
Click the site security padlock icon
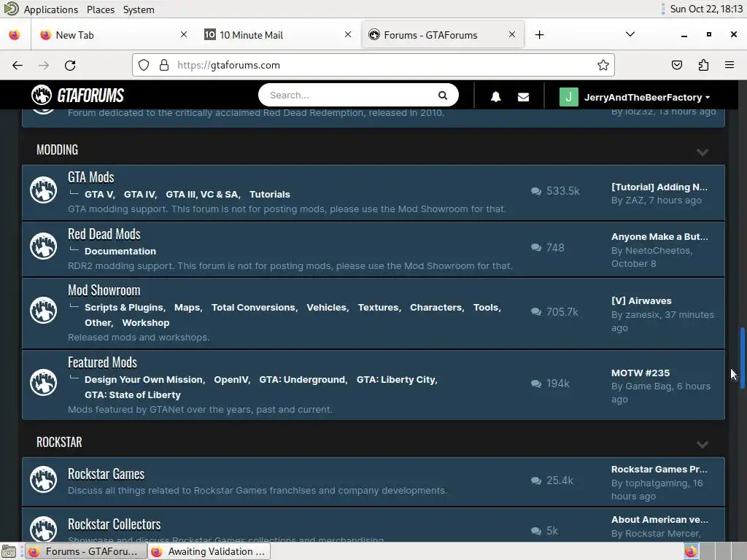(x=164, y=65)
